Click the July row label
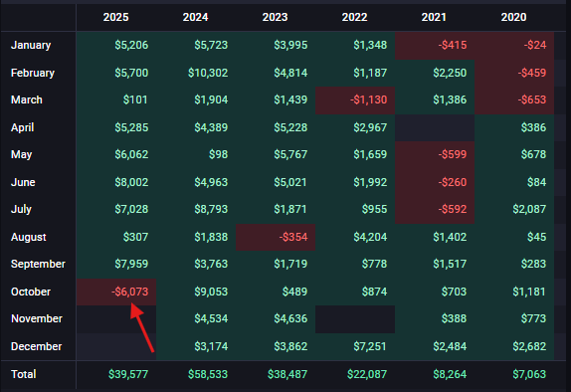The height and width of the screenshot is (392, 571). point(21,209)
